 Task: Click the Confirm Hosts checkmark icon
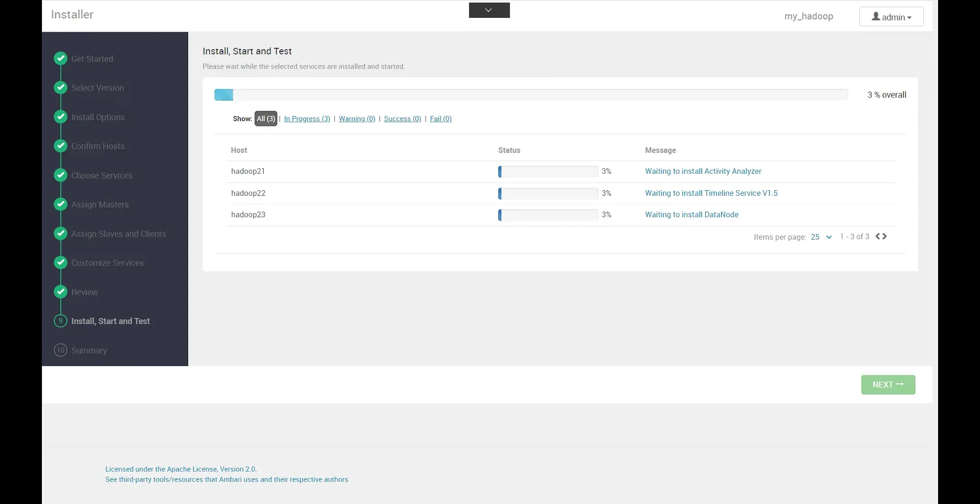coord(61,146)
